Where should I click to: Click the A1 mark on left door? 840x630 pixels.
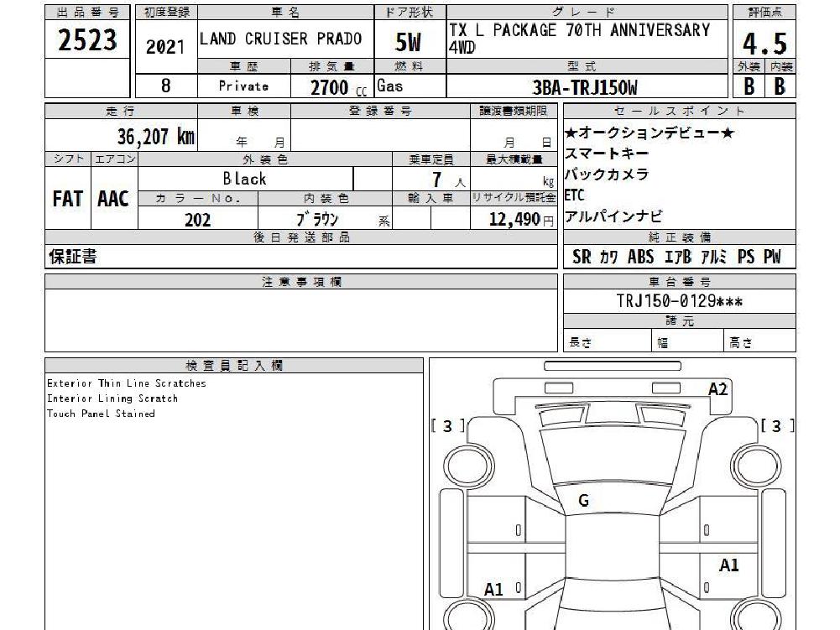493,590
